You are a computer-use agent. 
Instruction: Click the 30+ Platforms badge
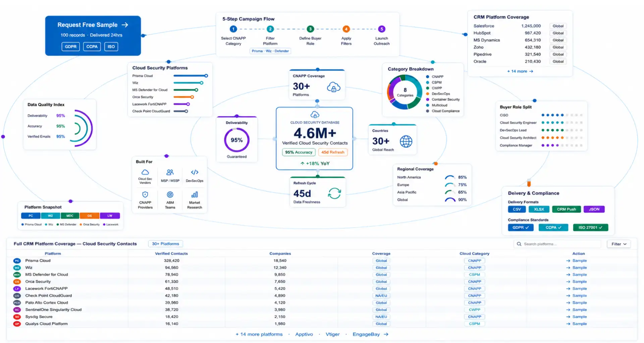click(165, 244)
